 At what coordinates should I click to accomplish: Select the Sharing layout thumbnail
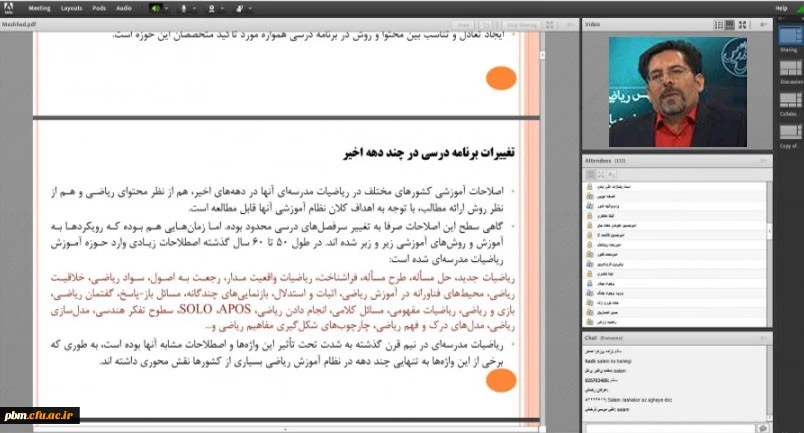[789, 34]
